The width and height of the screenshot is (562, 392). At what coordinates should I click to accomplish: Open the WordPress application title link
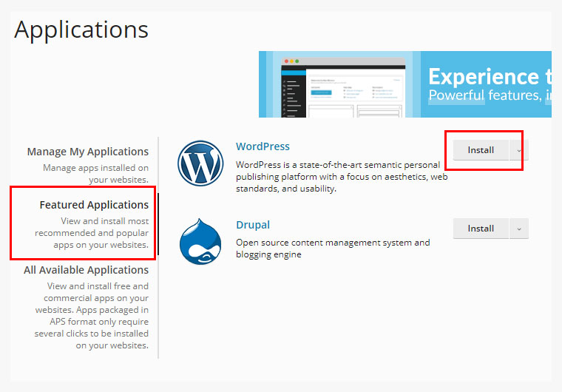pos(263,146)
